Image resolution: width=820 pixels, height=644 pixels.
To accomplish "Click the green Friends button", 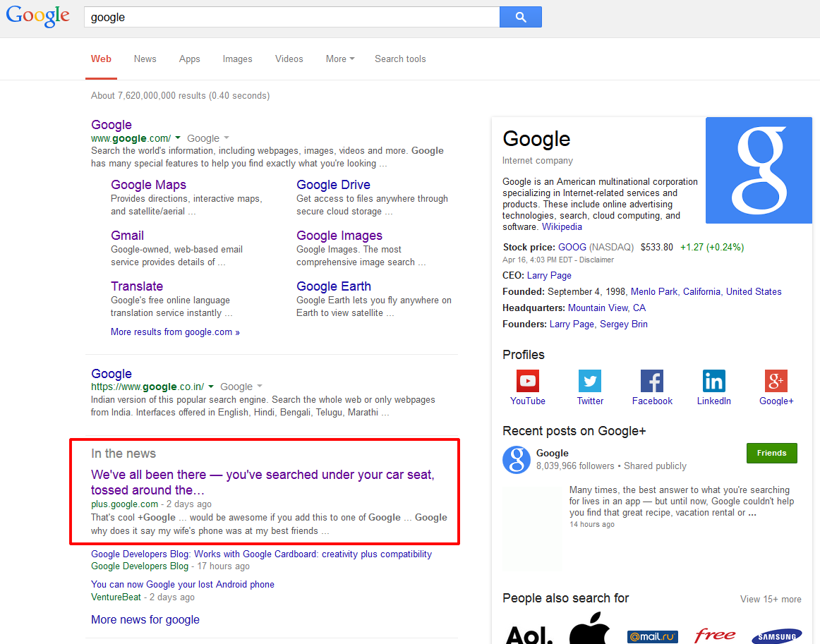I will [x=771, y=454].
